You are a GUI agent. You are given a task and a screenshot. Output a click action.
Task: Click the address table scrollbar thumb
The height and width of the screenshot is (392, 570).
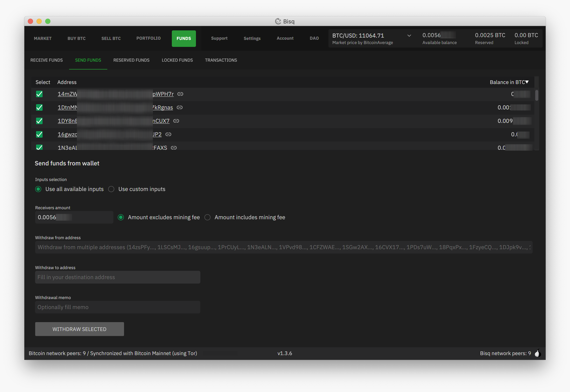tap(537, 95)
